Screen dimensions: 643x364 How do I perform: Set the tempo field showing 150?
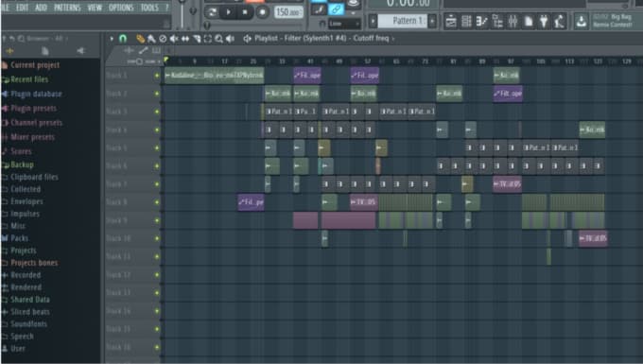[x=288, y=12]
